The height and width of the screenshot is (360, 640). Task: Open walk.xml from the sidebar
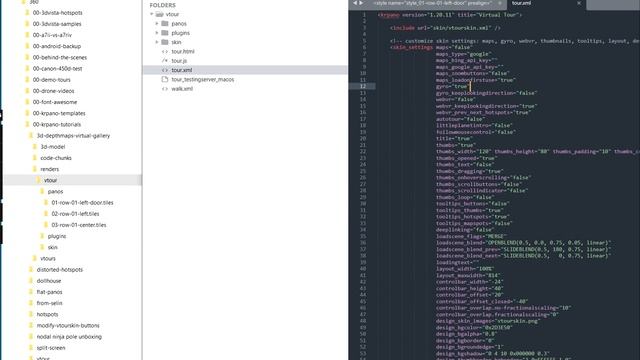182,89
